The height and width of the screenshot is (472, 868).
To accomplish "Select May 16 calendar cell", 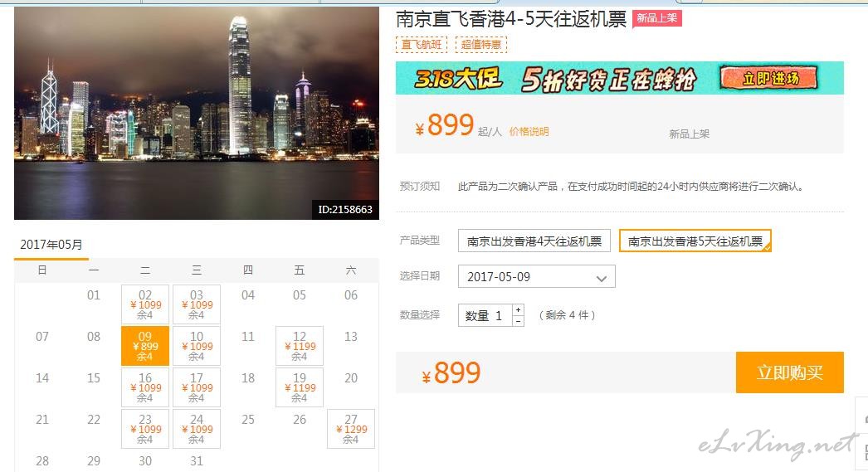I will pyautogui.click(x=145, y=387).
